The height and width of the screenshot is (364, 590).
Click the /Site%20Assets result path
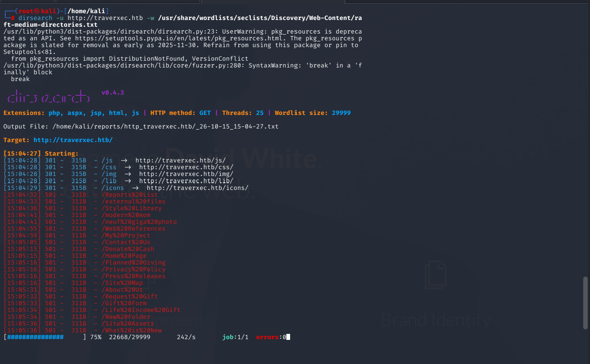128,324
